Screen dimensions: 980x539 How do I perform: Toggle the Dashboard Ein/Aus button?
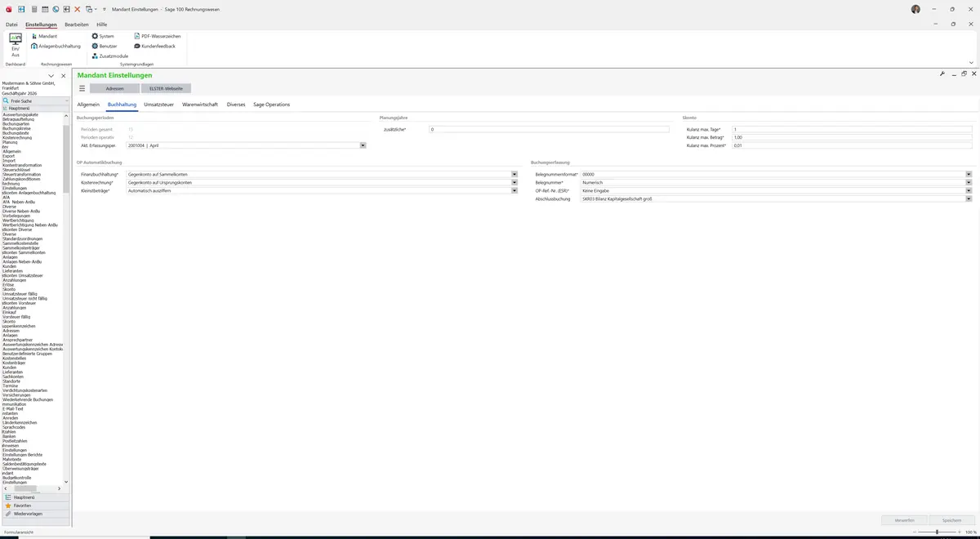pyautogui.click(x=16, y=45)
